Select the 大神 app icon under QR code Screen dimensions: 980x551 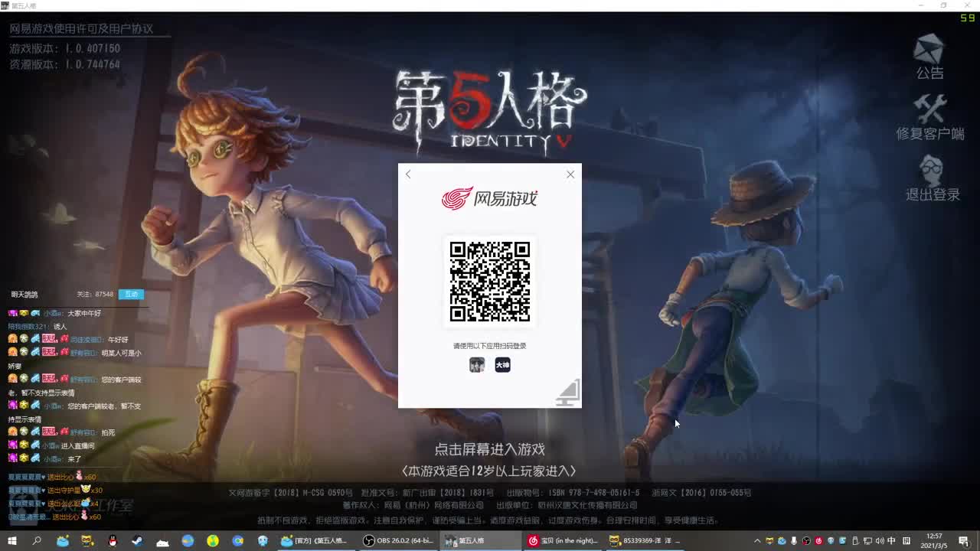(502, 365)
